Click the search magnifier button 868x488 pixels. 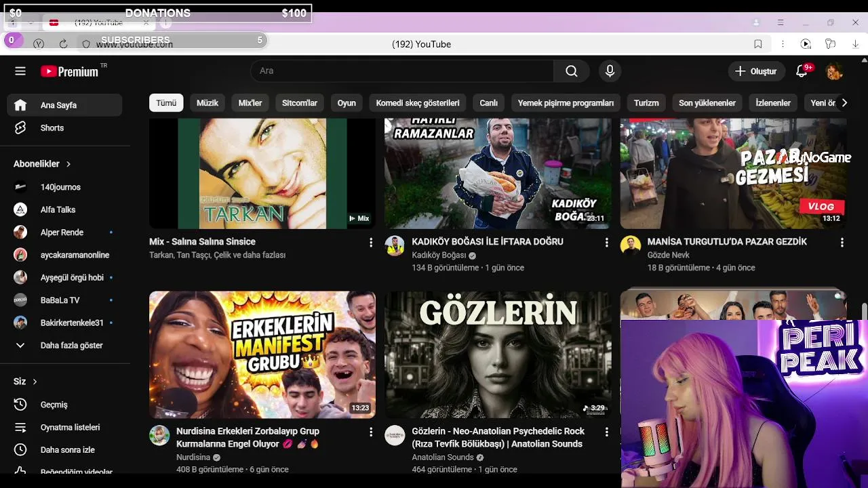coord(572,71)
